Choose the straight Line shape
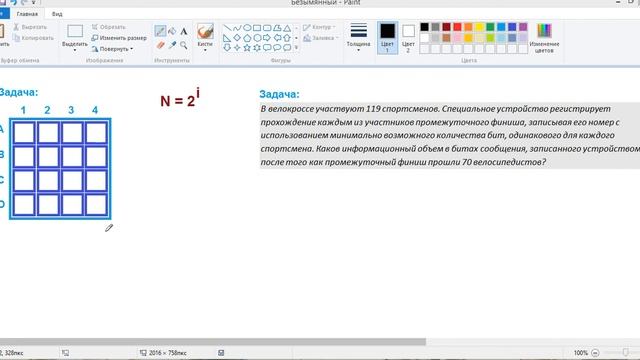The image size is (640, 360). click(227, 28)
